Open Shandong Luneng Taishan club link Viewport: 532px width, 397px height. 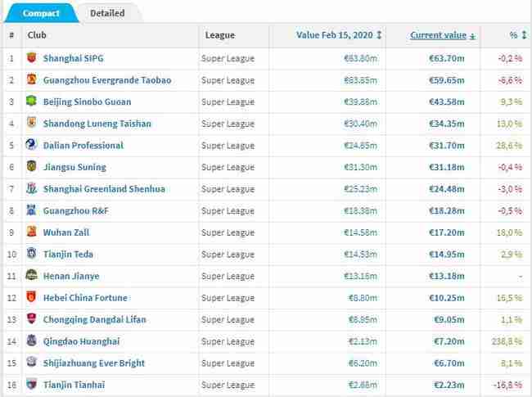[x=97, y=124]
